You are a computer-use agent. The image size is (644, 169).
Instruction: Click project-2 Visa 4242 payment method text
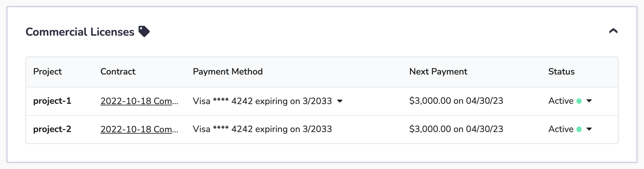262,129
